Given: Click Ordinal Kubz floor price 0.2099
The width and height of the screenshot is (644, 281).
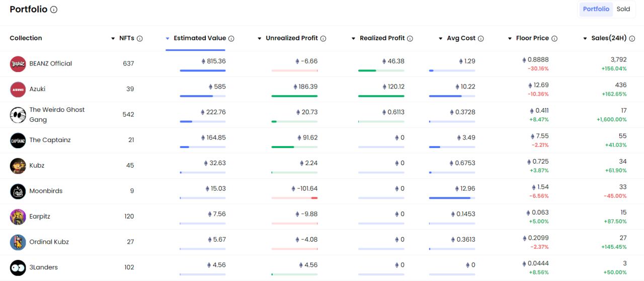Looking at the screenshot, I should click(x=535, y=238).
